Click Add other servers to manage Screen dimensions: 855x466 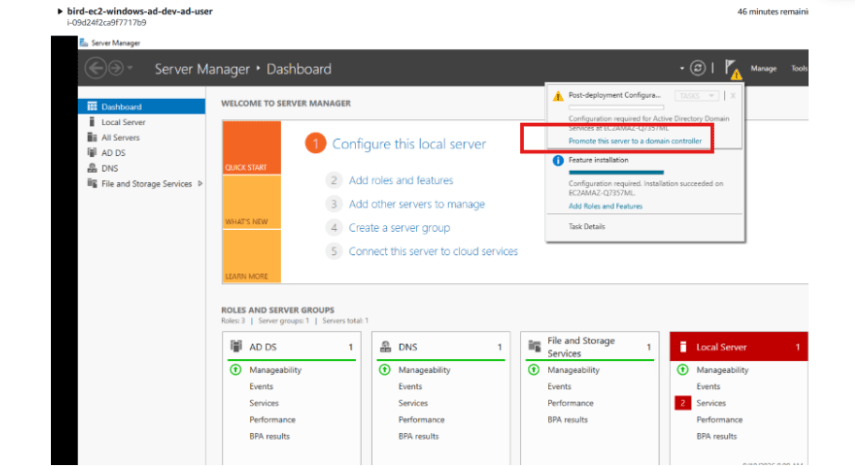click(x=417, y=204)
